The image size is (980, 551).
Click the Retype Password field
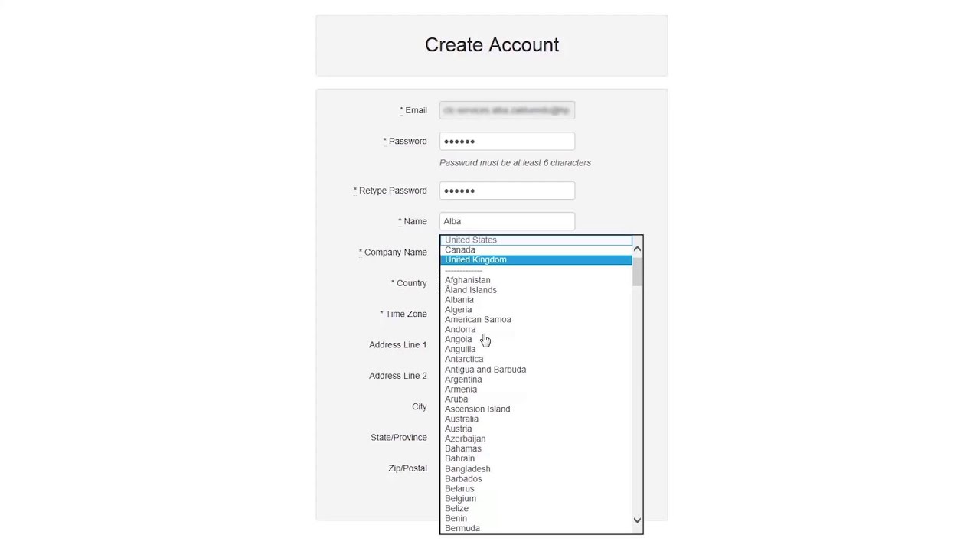coord(507,191)
